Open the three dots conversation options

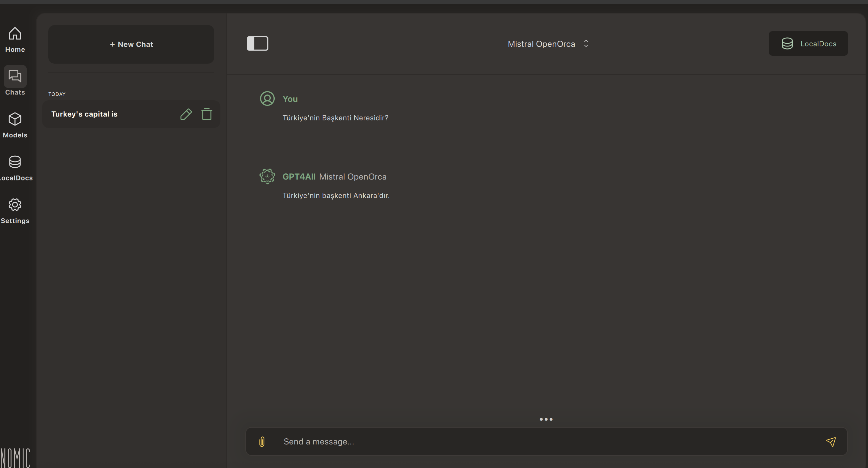tap(546, 419)
